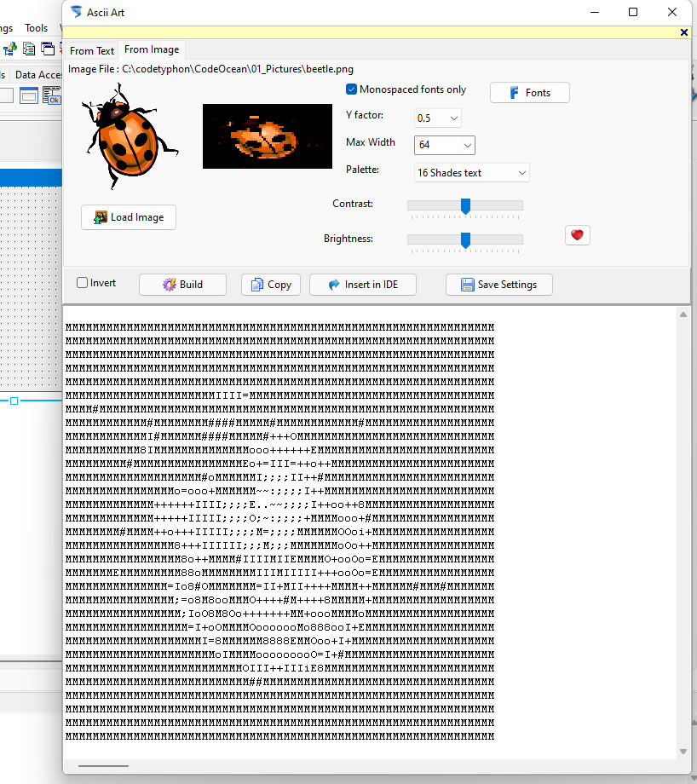The height and width of the screenshot is (784, 697).
Task: Open the Fonts dialog button
Action: [529, 93]
